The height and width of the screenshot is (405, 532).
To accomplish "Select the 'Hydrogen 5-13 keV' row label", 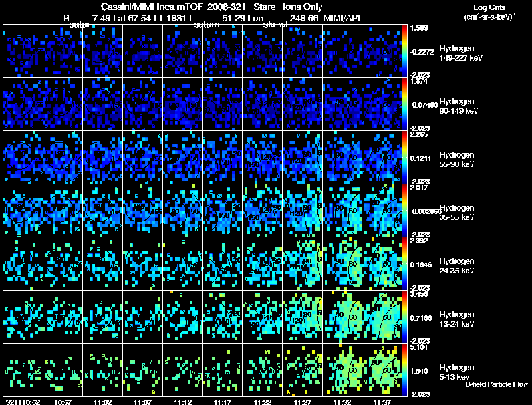I will [x=457, y=372].
